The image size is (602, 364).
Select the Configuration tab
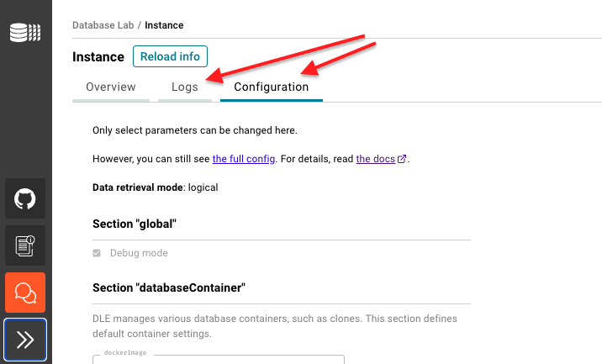coord(272,87)
